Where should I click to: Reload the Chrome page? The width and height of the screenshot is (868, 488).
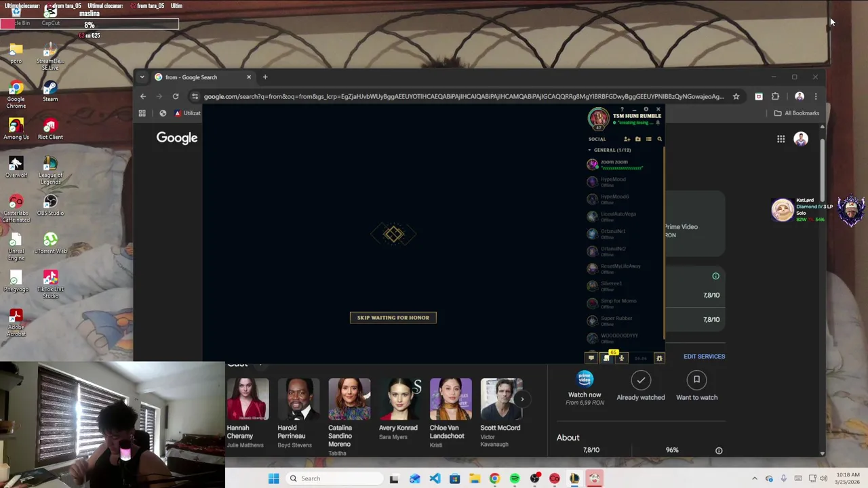point(176,96)
